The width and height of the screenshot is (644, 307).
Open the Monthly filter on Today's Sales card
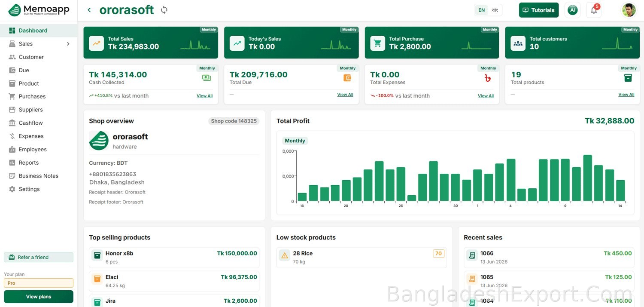click(x=349, y=30)
